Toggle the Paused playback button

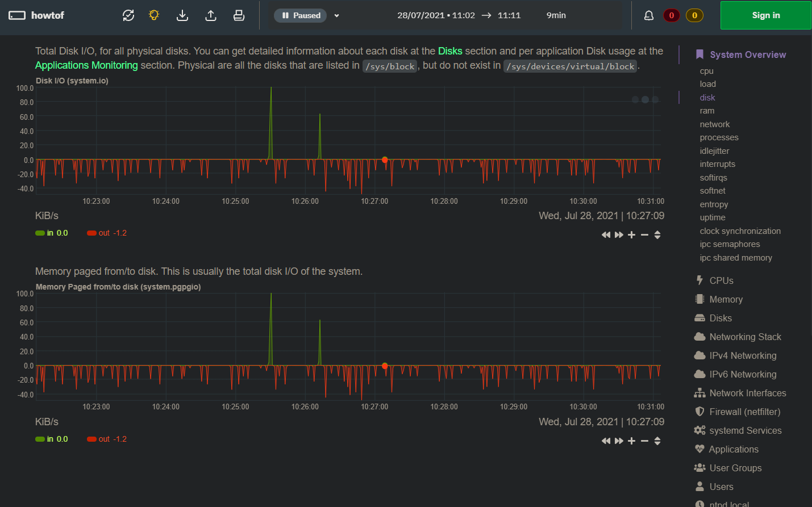tap(301, 15)
